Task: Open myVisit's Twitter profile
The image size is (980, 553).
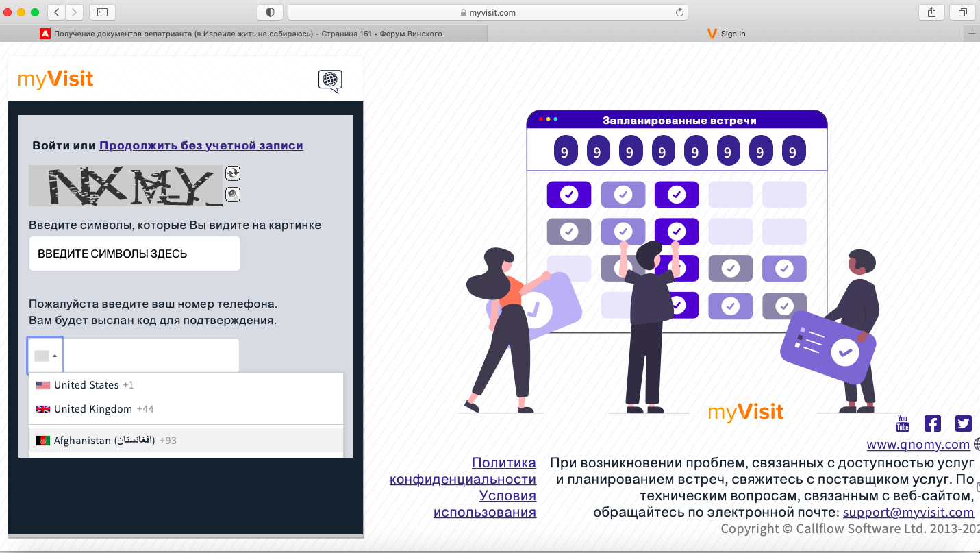Action: coord(963,423)
